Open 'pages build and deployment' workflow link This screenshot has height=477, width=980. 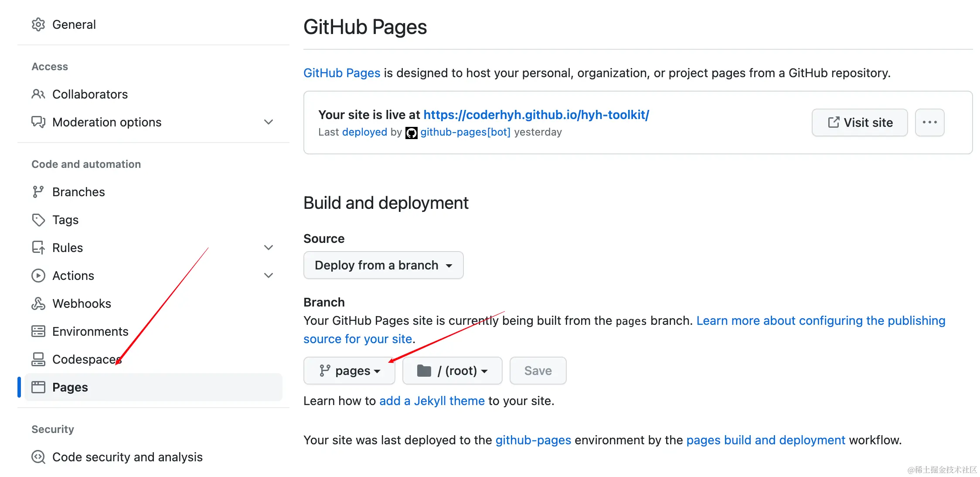(x=766, y=440)
